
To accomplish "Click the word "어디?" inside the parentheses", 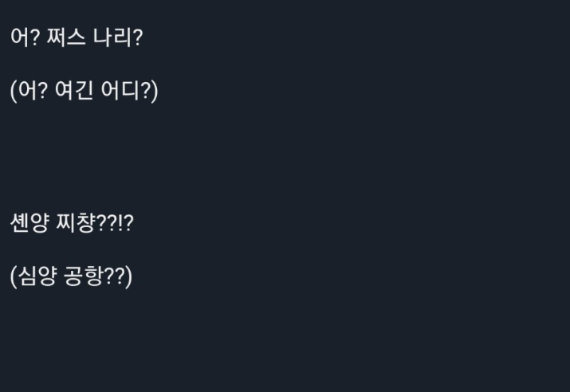I will tap(125, 90).
